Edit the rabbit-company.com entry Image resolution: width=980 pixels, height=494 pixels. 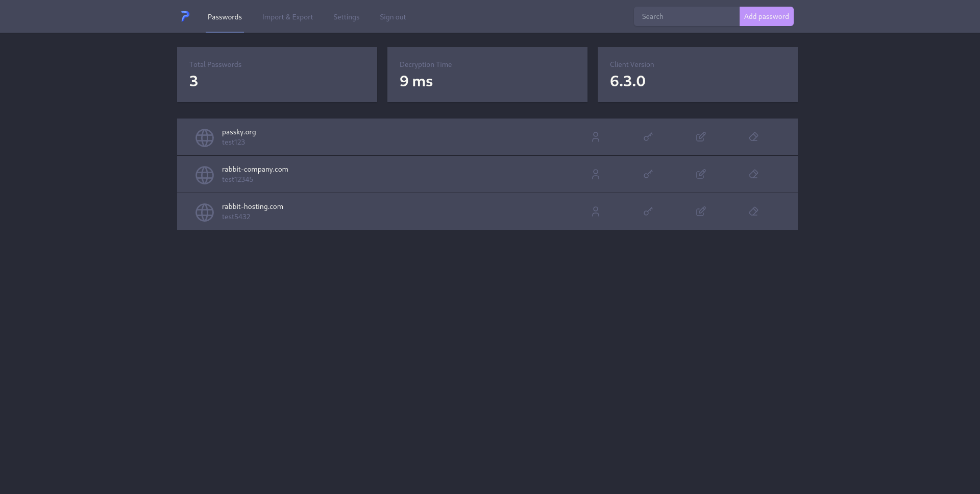click(x=701, y=174)
